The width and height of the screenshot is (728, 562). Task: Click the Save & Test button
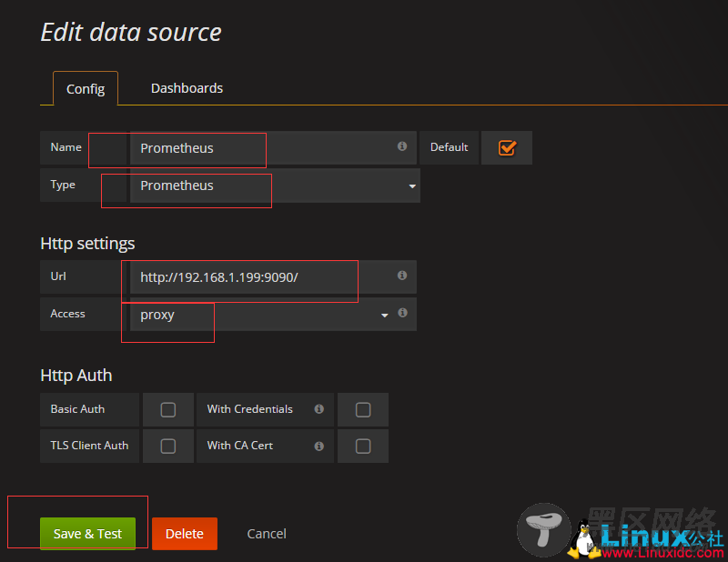pos(87,534)
